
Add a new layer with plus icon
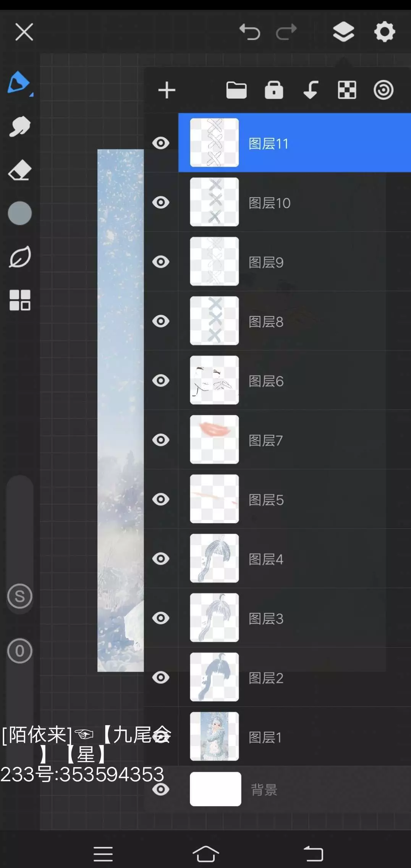(x=167, y=91)
